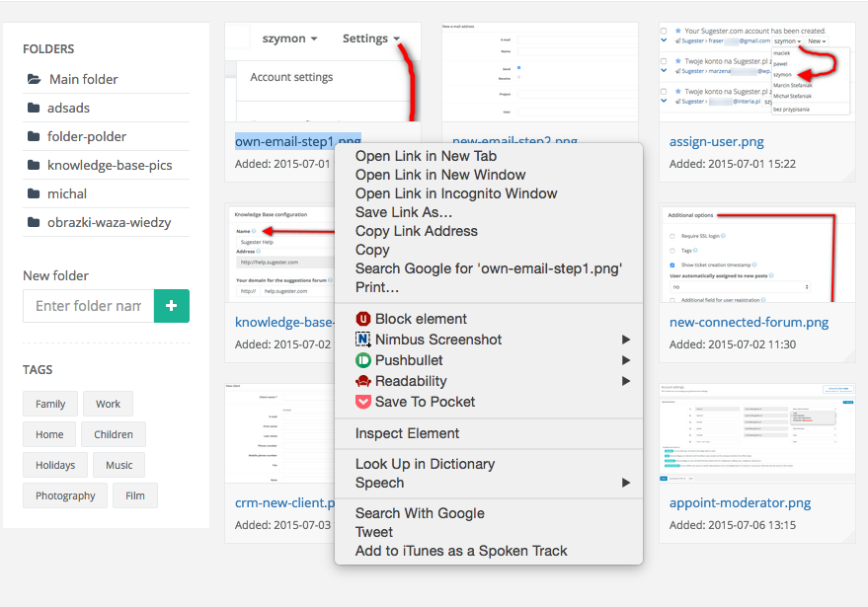Click the Enter folder name input field
This screenshot has width=868, height=607.
[87, 306]
